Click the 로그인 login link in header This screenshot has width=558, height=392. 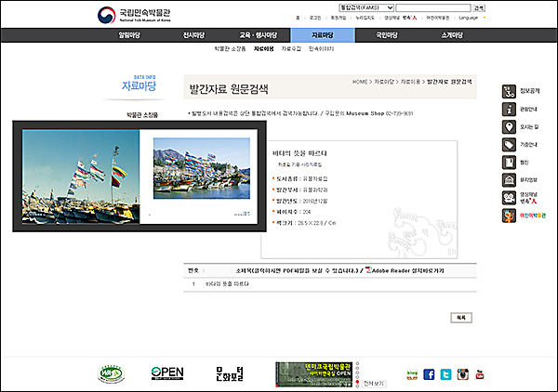[x=315, y=18]
